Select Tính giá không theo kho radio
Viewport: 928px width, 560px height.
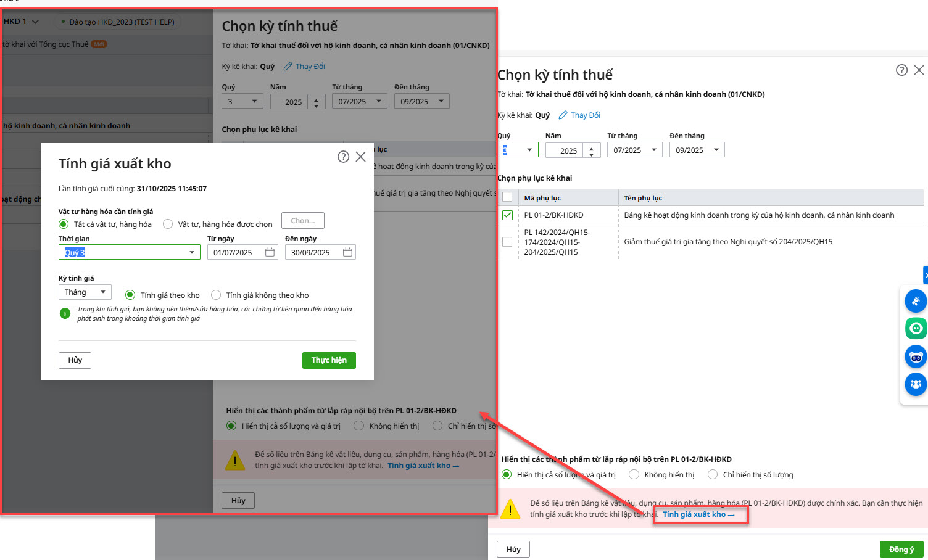click(x=216, y=295)
